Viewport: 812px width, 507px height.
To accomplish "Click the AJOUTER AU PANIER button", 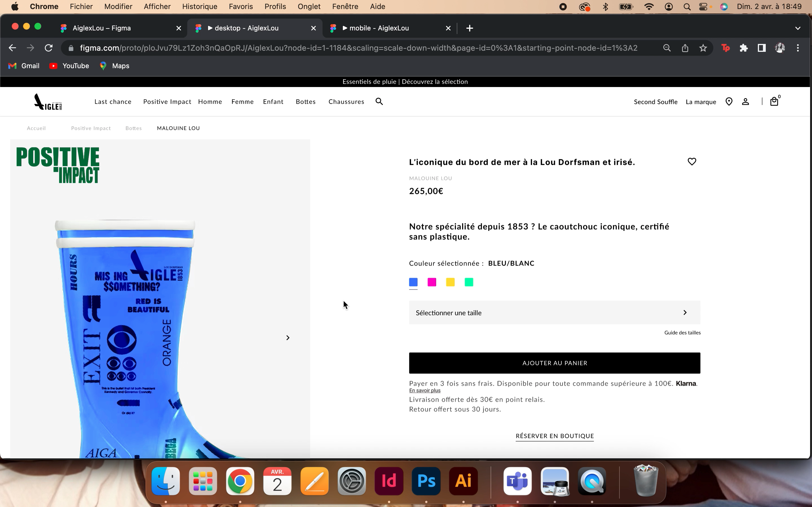I will click(554, 363).
